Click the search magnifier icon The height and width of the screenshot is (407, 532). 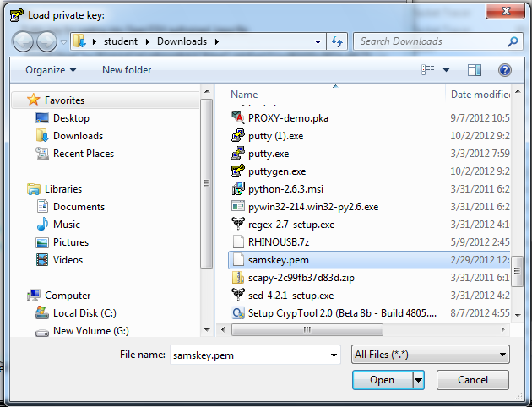(513, 41)
